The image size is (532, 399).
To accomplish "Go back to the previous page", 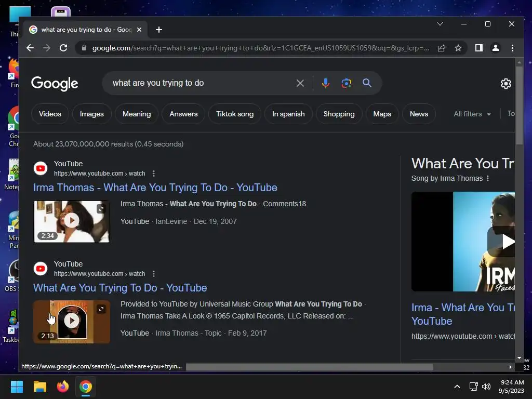I will coord(30,48).
